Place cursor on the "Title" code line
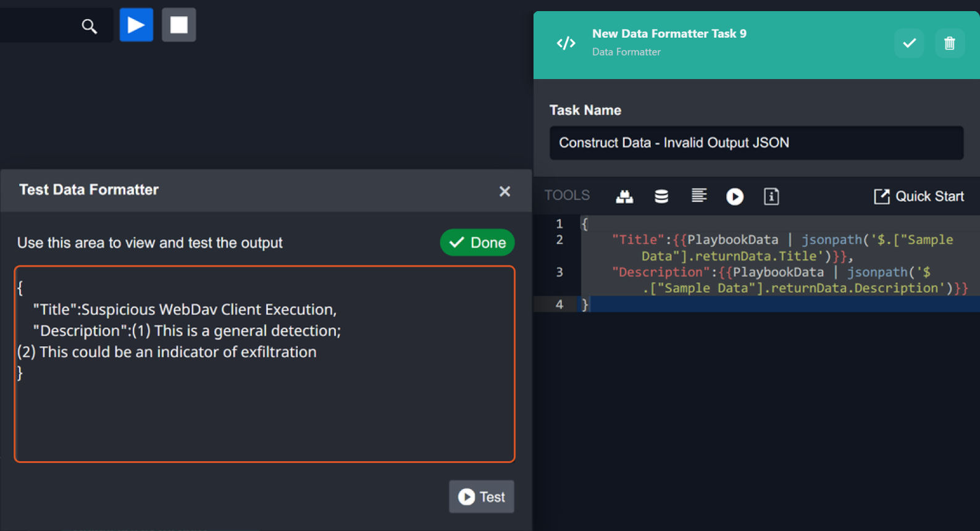Screen dimensions: 980x531 point(741,240)
